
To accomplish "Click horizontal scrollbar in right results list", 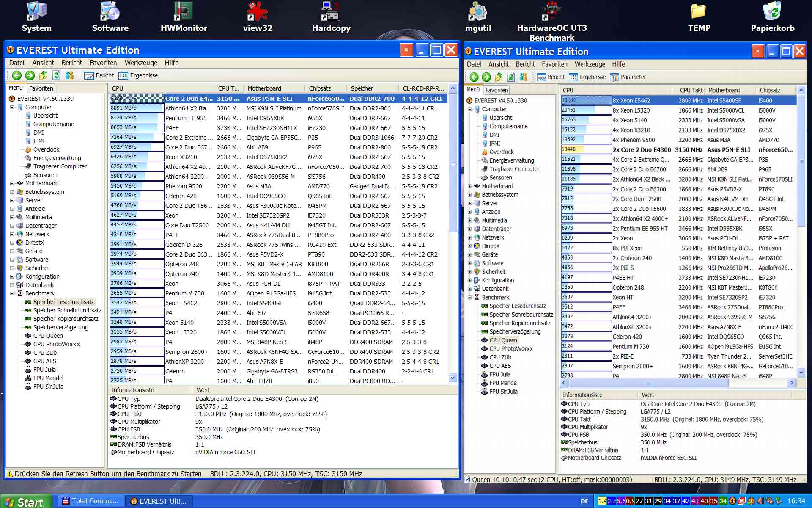I will click(649, 383).
